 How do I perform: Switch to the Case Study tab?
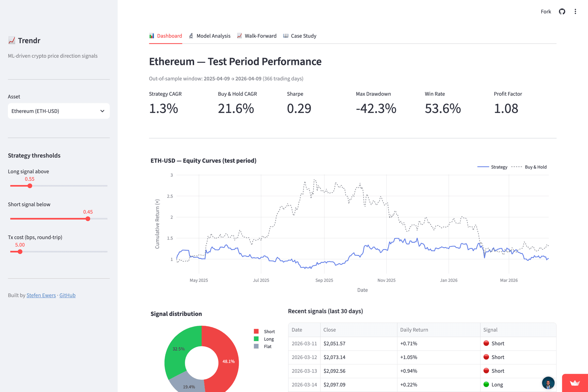300,36
